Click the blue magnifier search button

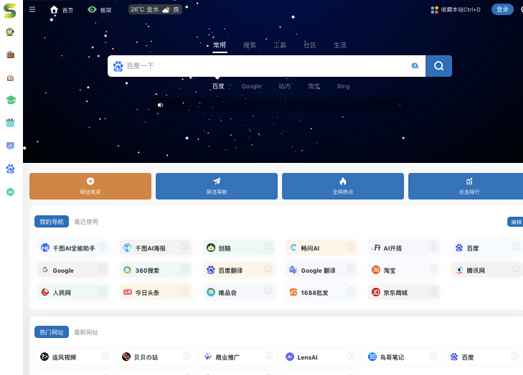tap(439, 66)
